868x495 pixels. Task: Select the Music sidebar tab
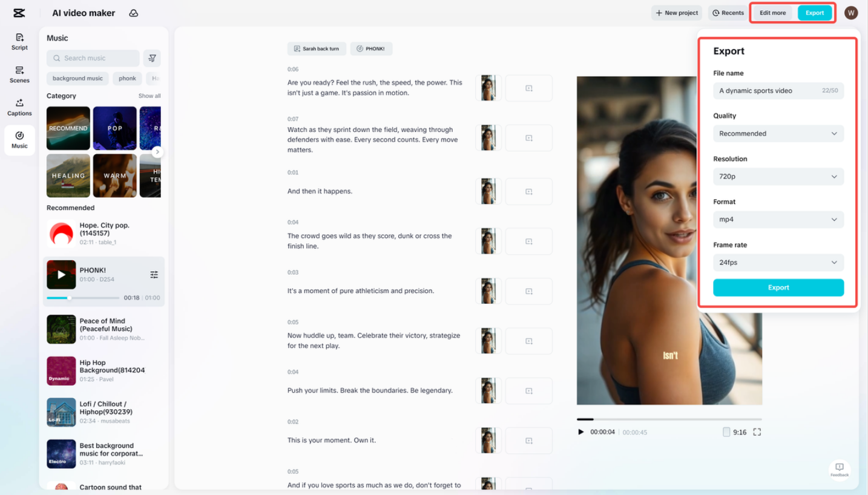19,140
